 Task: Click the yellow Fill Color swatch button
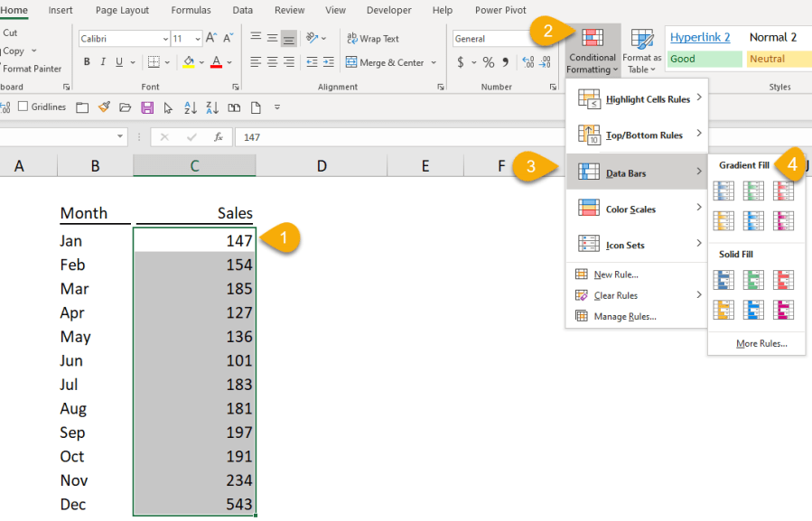[188, 62]
